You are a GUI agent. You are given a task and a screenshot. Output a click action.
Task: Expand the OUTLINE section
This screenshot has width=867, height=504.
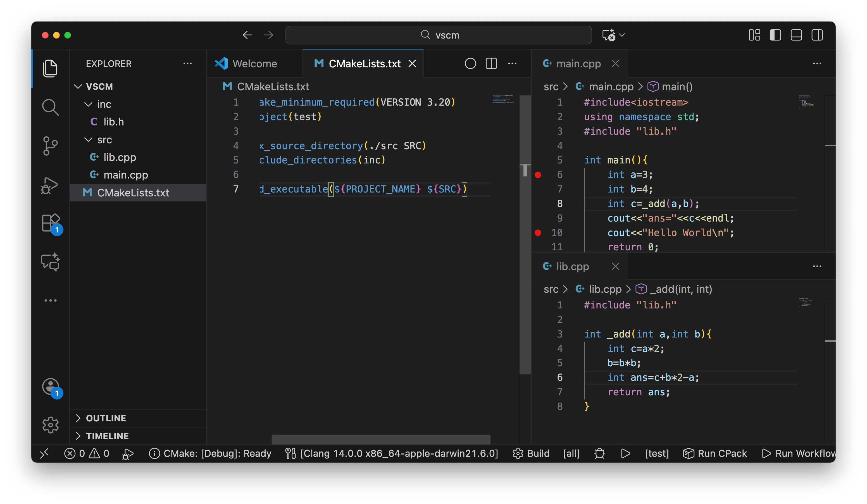pyautogui.click(x=106, y=418)
